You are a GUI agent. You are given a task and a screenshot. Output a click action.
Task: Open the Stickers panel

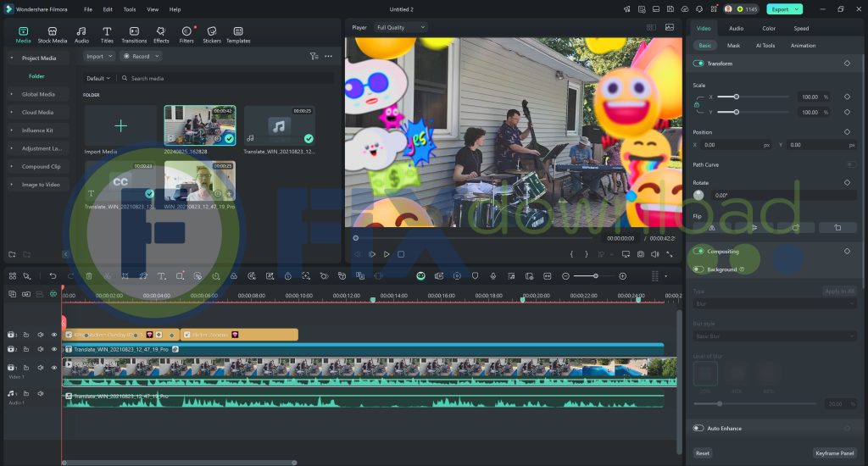point(212,34)
